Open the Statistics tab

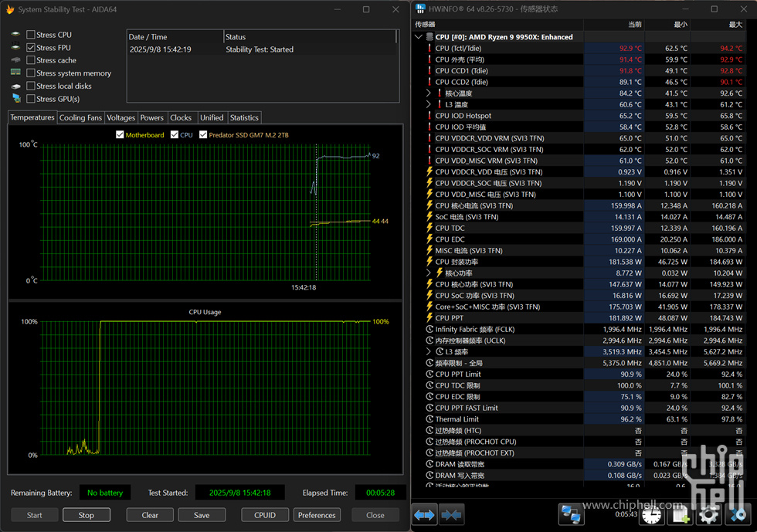[244, 118]
